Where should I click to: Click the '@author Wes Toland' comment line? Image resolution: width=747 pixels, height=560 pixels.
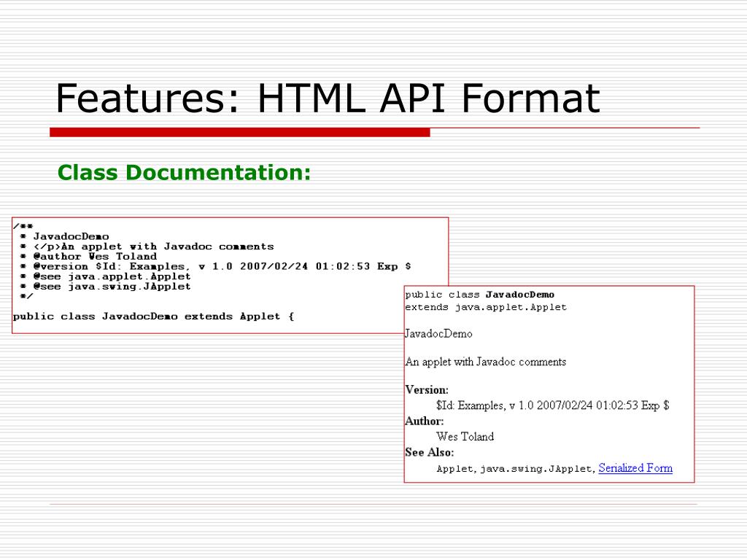pyautogui.click(x=95, y=256)
